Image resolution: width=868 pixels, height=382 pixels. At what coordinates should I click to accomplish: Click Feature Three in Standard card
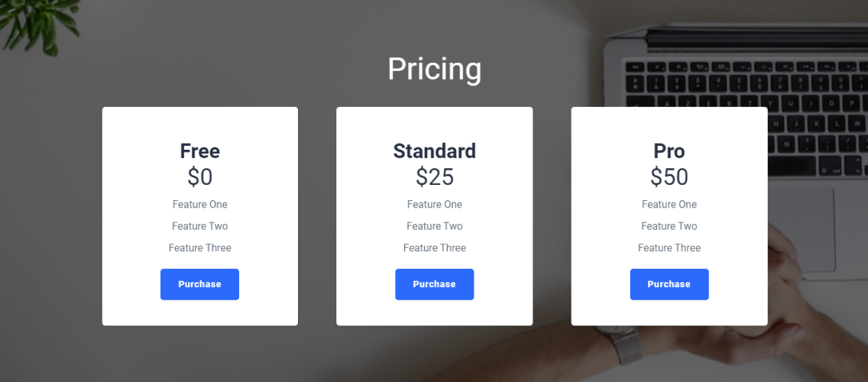point(435,248)
